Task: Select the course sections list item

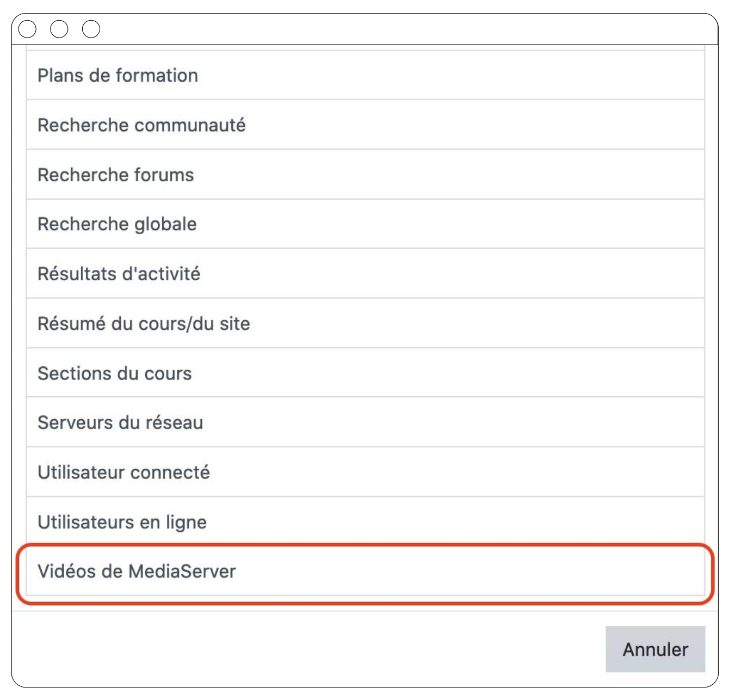Action: click(114, 373)
